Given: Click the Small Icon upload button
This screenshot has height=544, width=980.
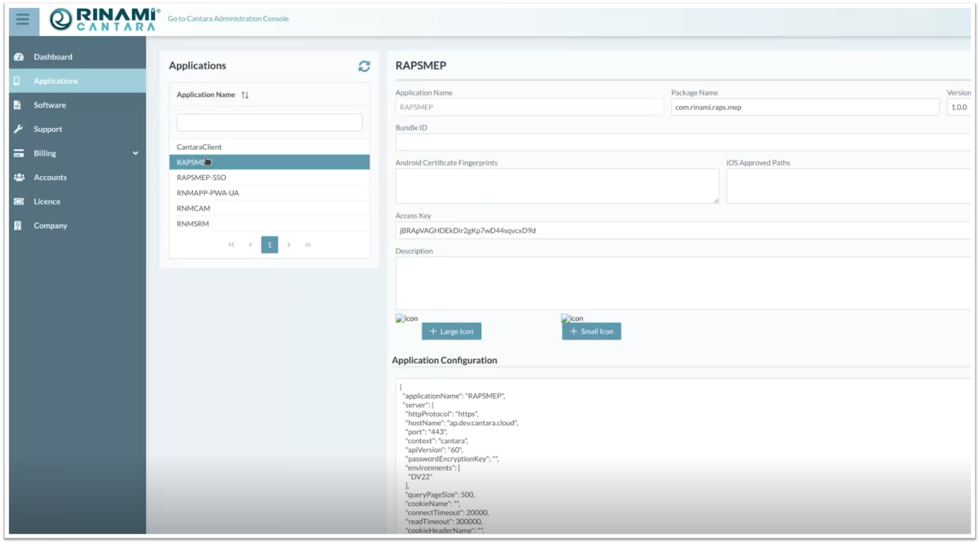Looking at the screenshot, I should pos(592,331).
